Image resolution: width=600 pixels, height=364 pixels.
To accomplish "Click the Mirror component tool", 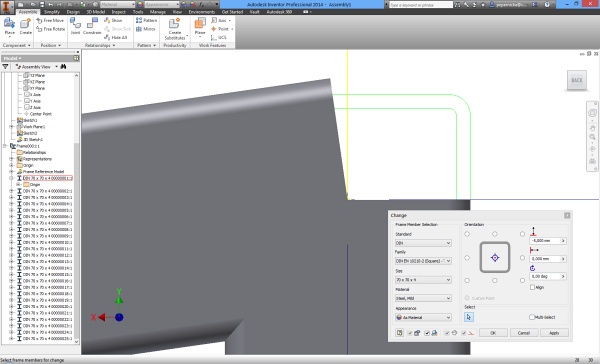I will coord(145,29).
